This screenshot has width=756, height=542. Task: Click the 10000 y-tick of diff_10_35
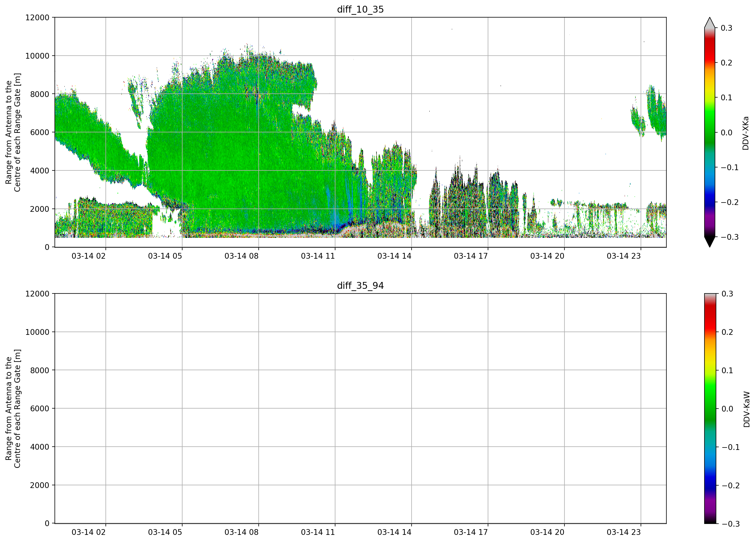pos(37,56)
